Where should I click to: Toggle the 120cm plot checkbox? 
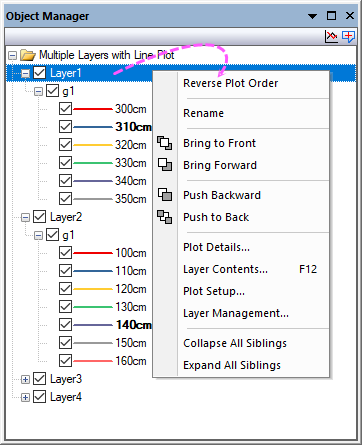click(x=65, y=289)
